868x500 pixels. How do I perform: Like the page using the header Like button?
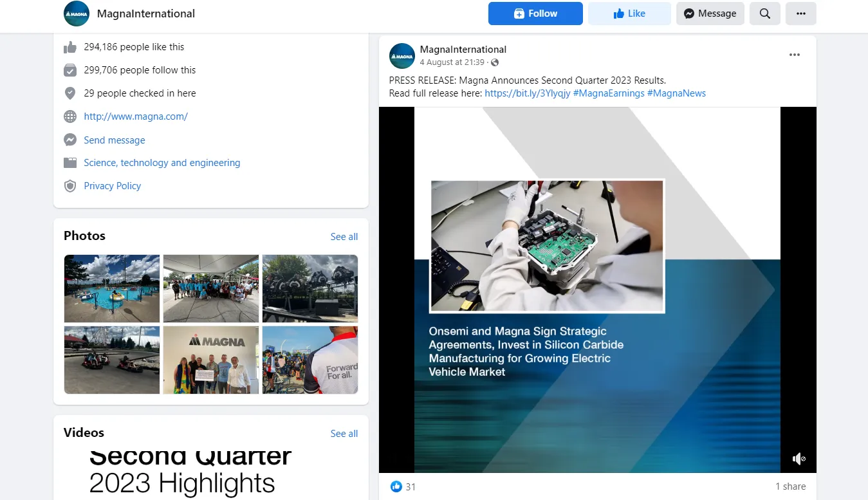tap(629, 14)
